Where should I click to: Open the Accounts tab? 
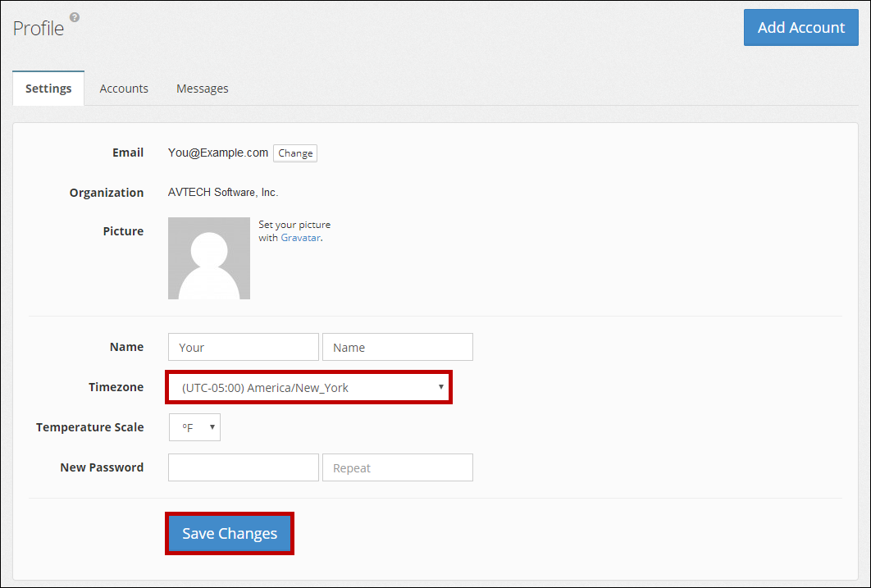(124, 89)
